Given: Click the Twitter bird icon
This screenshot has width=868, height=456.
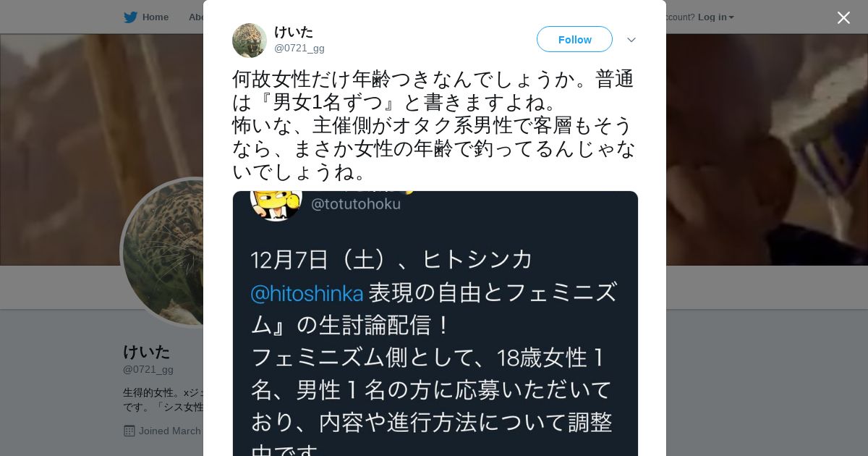Looking at the screenshot, I should click(130, 17).
